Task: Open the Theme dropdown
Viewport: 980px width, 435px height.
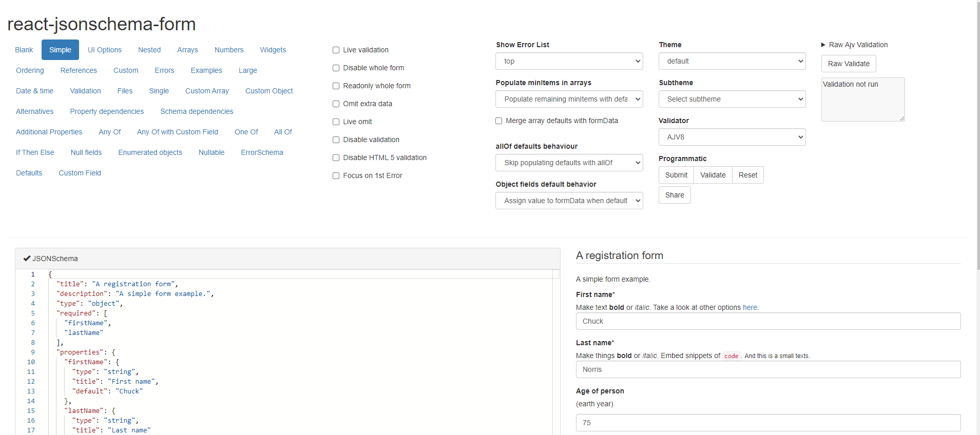Action: click(732, 61)
